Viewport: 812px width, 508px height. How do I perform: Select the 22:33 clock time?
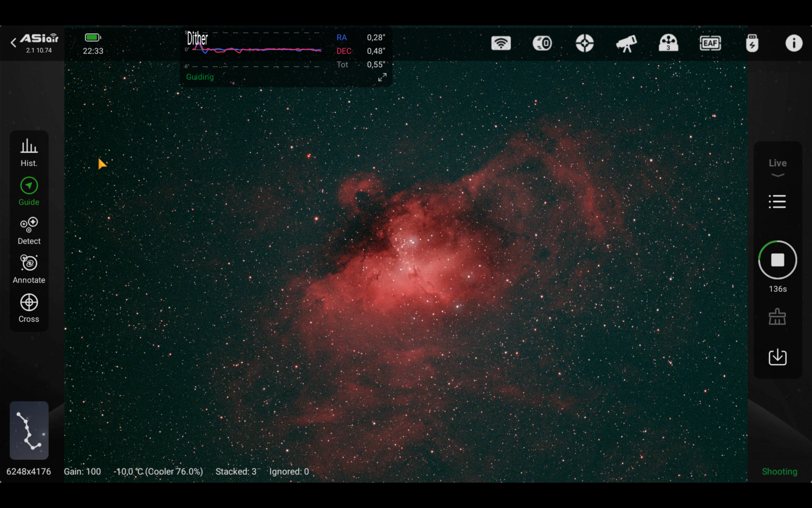[x=93, y=51]
